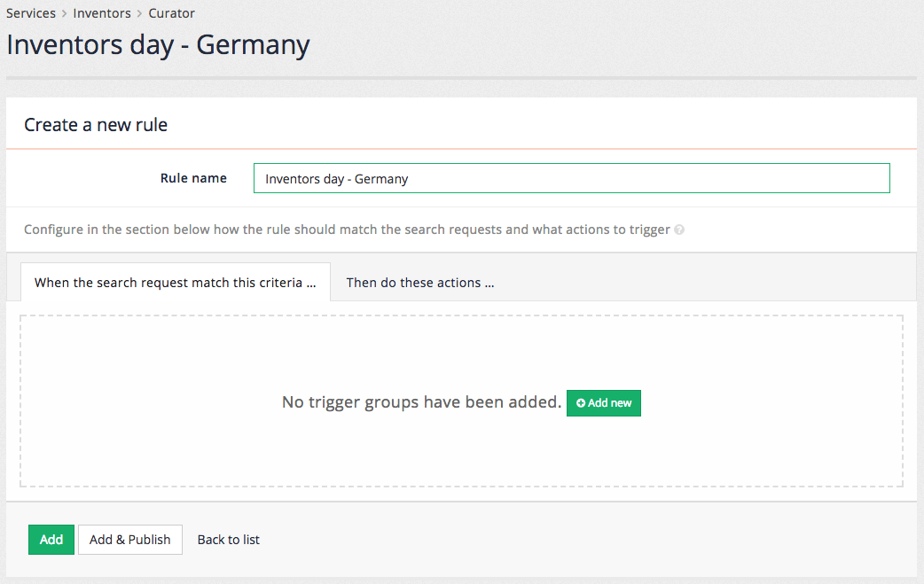Screen dimensions: 924x584
Task: Open the Inventors breadcrumb link
Action: (101, 12)
